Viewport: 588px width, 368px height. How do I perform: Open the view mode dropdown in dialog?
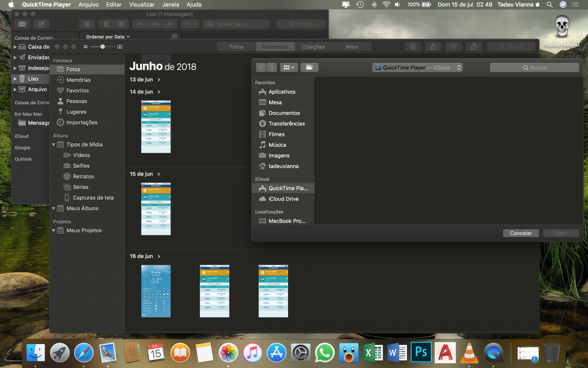pyautogui.click(x=288, y=67)
